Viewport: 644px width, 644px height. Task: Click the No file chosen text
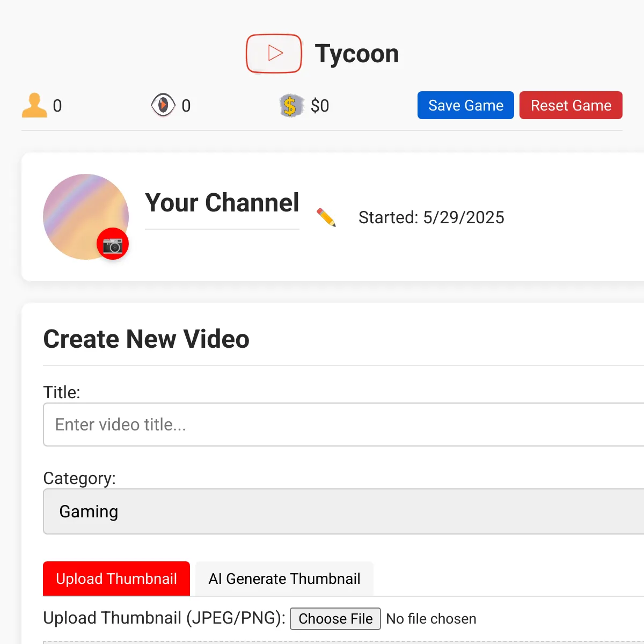tap(431, 619)
